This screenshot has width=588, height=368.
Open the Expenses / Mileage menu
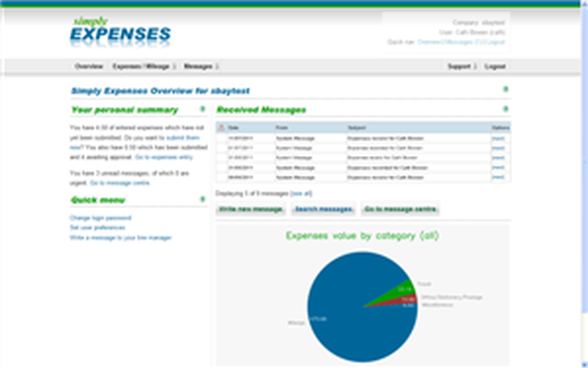coord(141,66)
